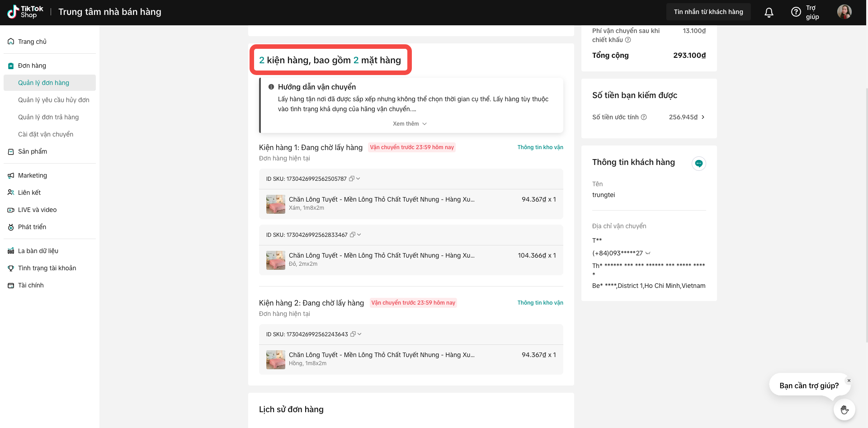
Task: Expand SKU chevron for 1730426992562243643
Action: 359,334
